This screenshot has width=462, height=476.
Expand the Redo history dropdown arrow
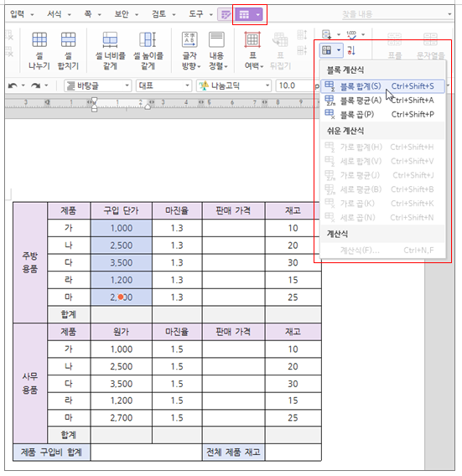46,86
